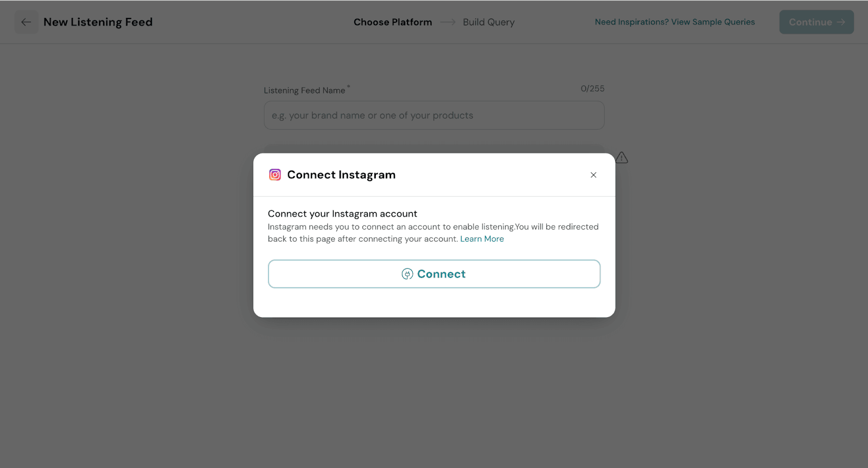
Task: Focus the Listening Feed Name input field
Action: [x=434, y=116]
